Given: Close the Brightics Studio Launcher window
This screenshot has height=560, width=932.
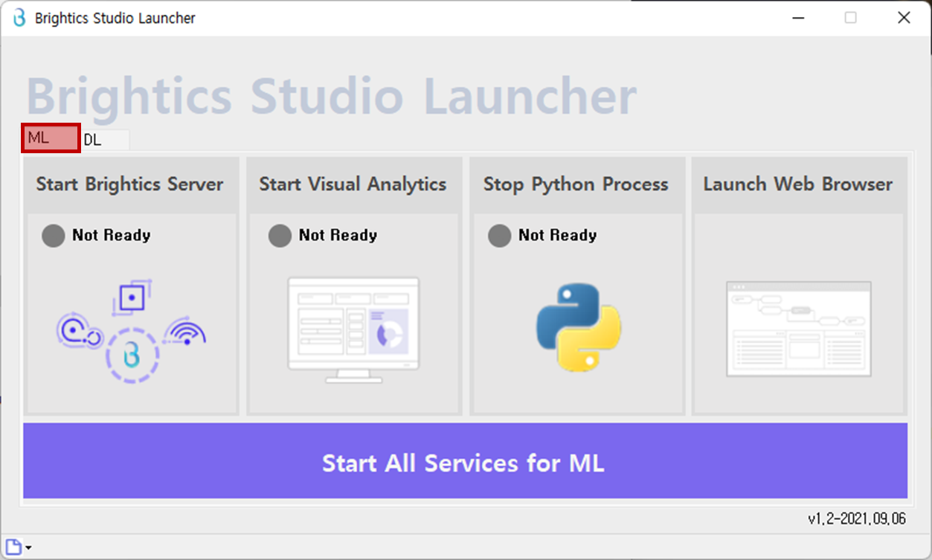Looking at the screenshot, I should 904,18.
